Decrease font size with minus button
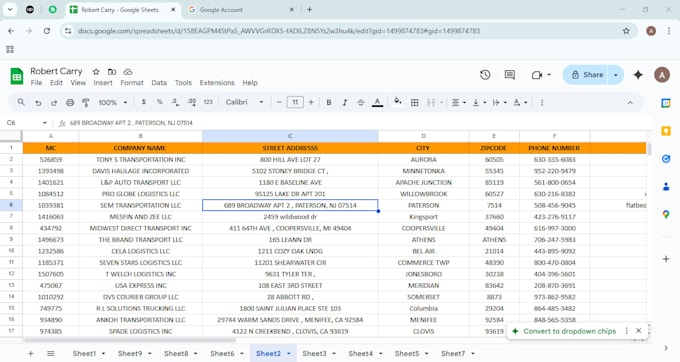The height and width of the screenshot is (362, 680). coord(279,102)
